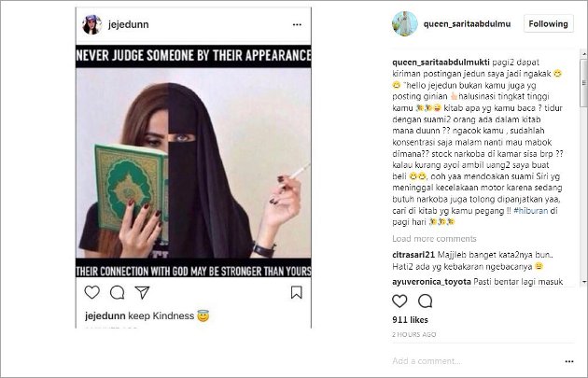Click scrollbar down arrow in comments
Viewport: 588px width, 378px height.
(x=584, y=282)
